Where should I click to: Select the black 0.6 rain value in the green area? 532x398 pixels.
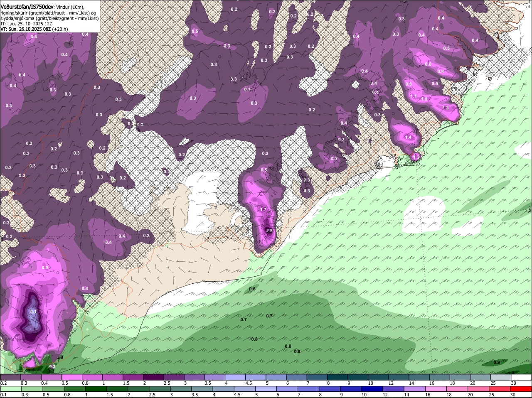coord(252,289)
